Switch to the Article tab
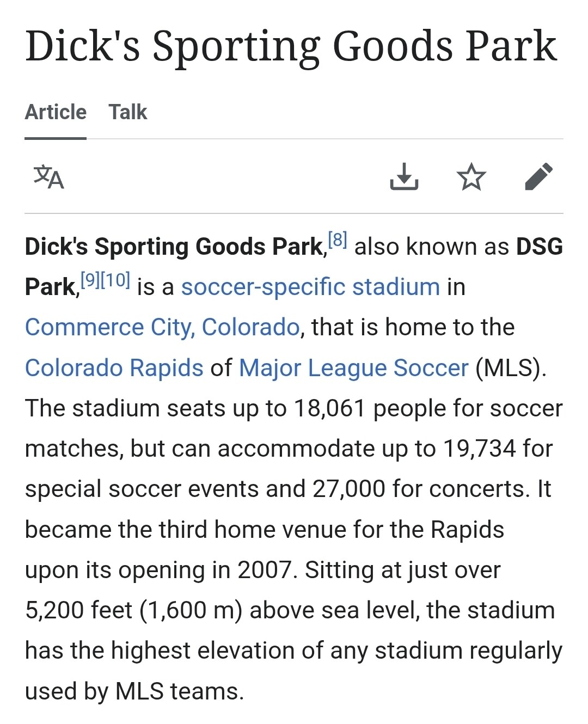This screenshot has width=588, height=724. pos(56,112)
